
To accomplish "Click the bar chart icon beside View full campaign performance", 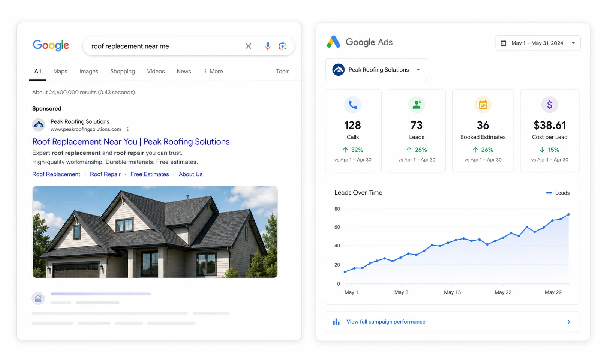I will [x=336, y=322].
